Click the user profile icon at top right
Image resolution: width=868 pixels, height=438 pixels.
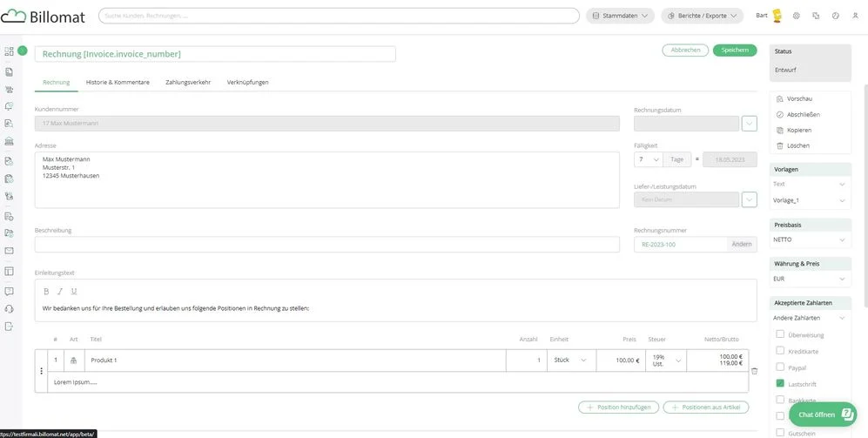[x=855, y=16]
